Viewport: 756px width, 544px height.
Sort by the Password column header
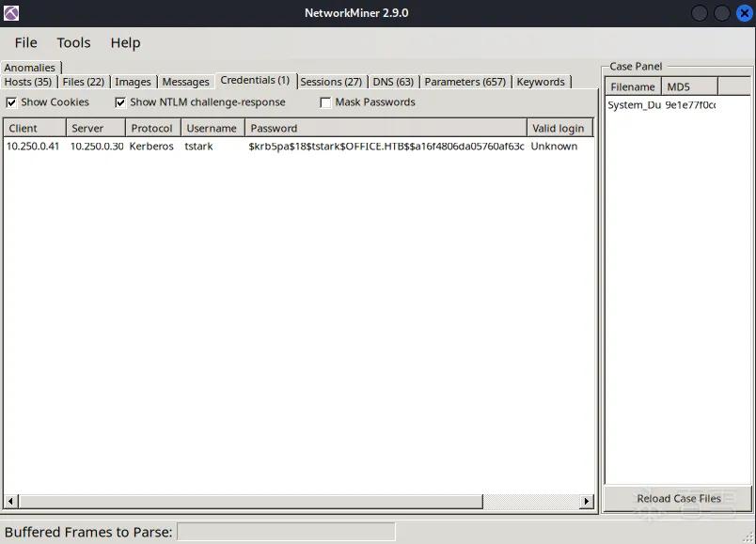(x=386, y=128)
